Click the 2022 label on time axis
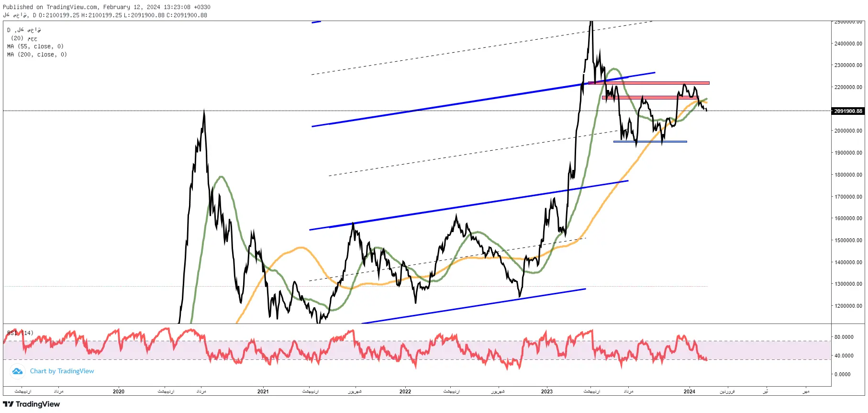 (405, 392)
